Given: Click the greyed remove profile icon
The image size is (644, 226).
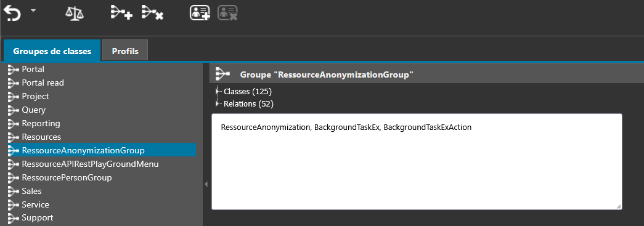Looking at the screenshot, I should point(228,13).
